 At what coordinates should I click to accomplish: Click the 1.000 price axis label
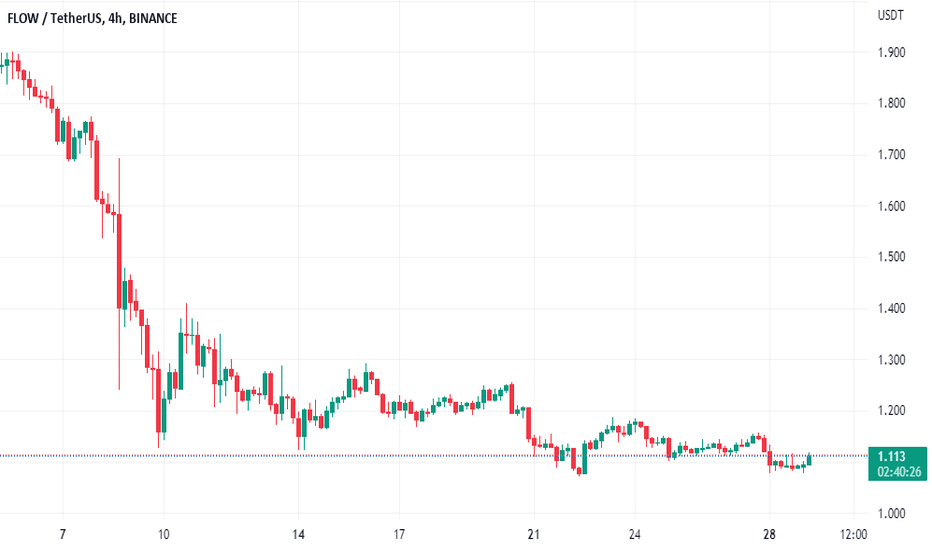coord(892,513)
